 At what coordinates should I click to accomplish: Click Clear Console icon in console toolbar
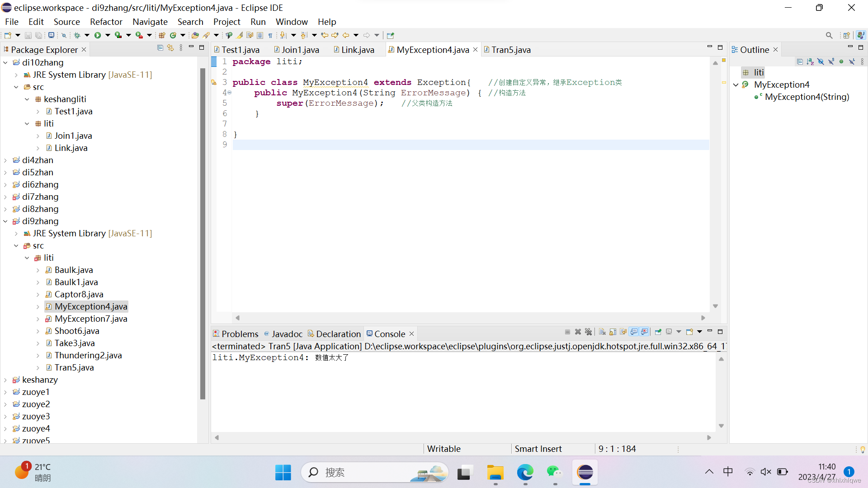pos(602,332)
